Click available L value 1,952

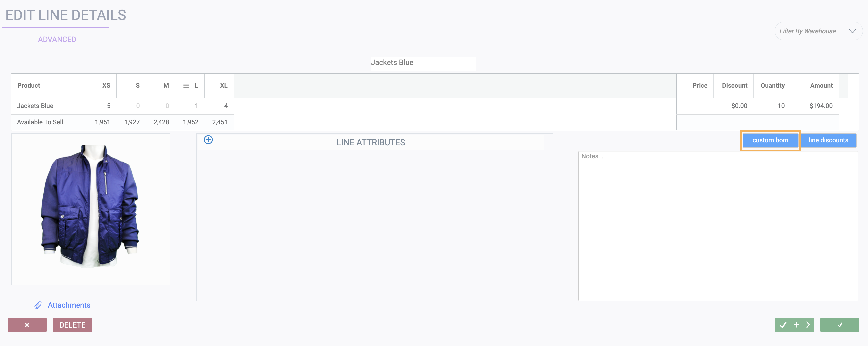pos(190,122)
